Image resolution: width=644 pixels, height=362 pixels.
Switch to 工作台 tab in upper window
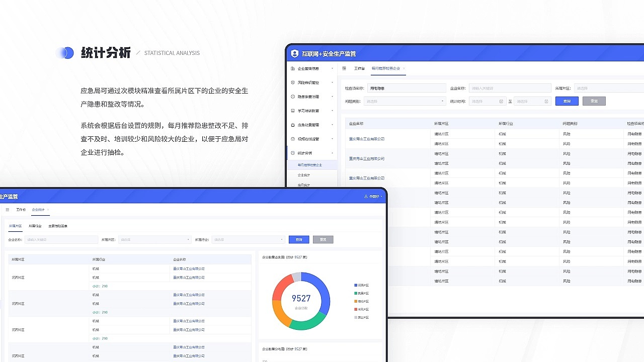[x=359, y=68]
